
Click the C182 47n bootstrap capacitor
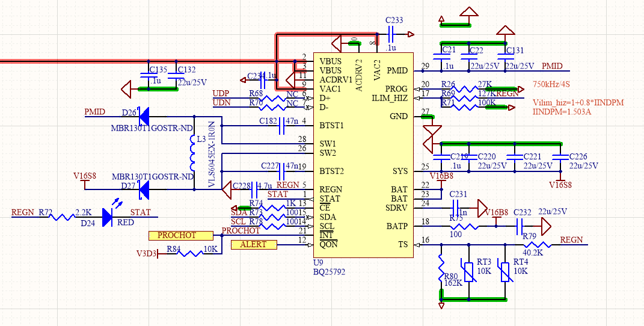pos(282,126)
